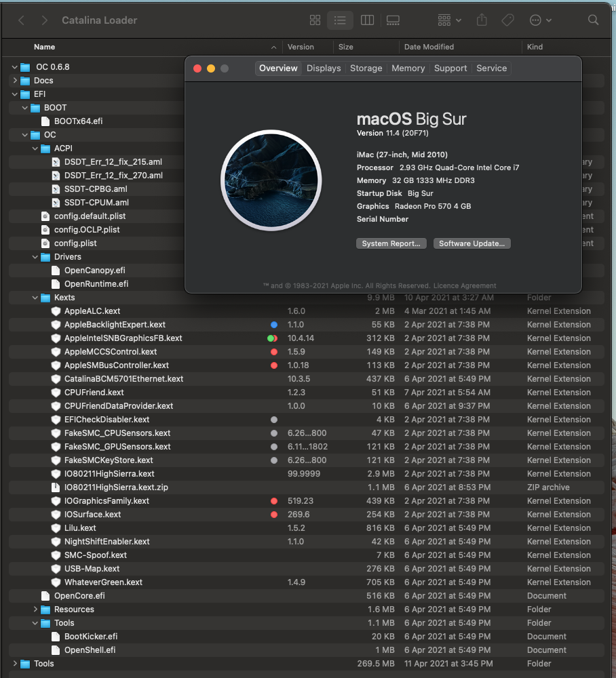Screen dimensions: 616x678
Task: Collapse the Drivers folder
Action: click(35, 257)
